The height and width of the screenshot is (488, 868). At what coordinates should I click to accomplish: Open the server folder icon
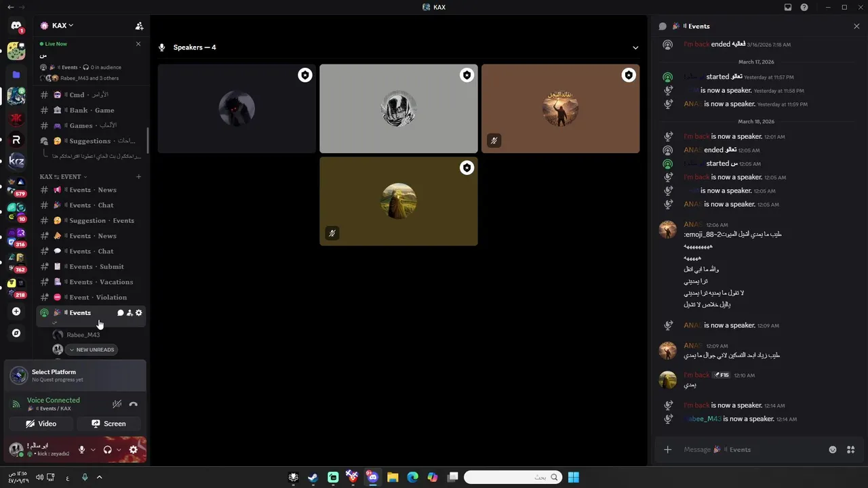(x=16, y=75)
